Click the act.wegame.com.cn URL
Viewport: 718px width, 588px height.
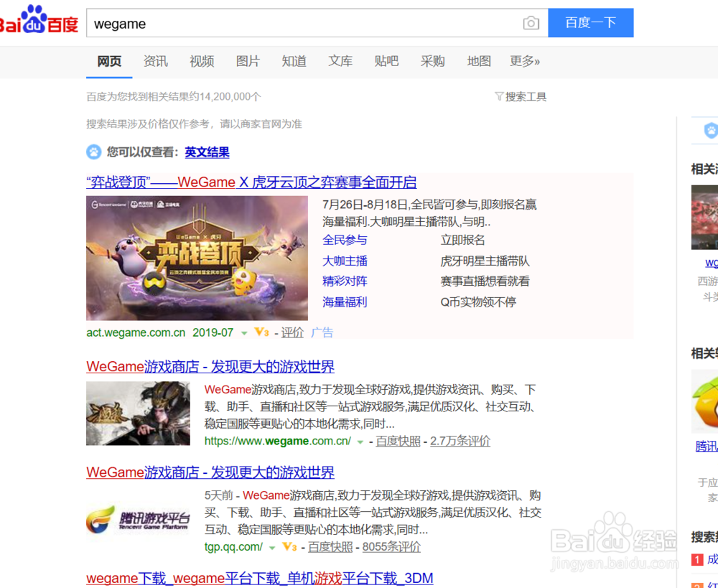click(x=136, y=332)
